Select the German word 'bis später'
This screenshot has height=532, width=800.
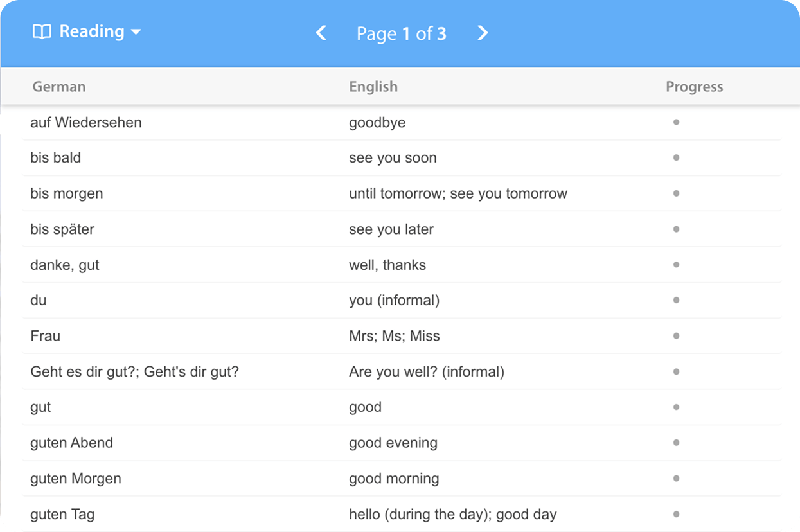pyautogui.click(x=62, y=229)
